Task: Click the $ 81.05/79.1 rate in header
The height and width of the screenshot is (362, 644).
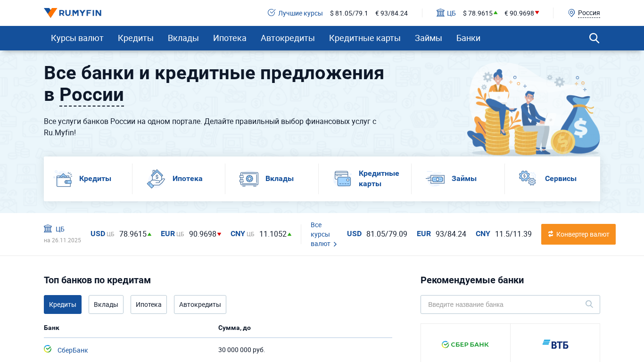Action: coord(349,13)
